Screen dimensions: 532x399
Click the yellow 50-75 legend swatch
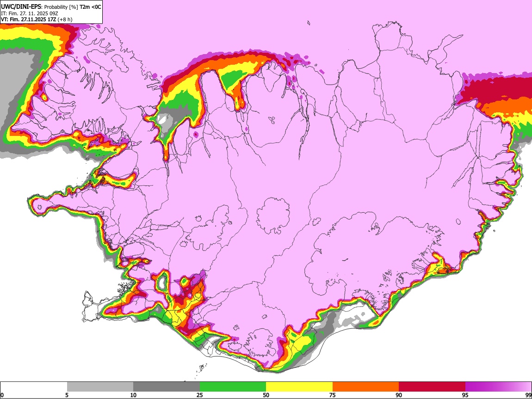299,387
